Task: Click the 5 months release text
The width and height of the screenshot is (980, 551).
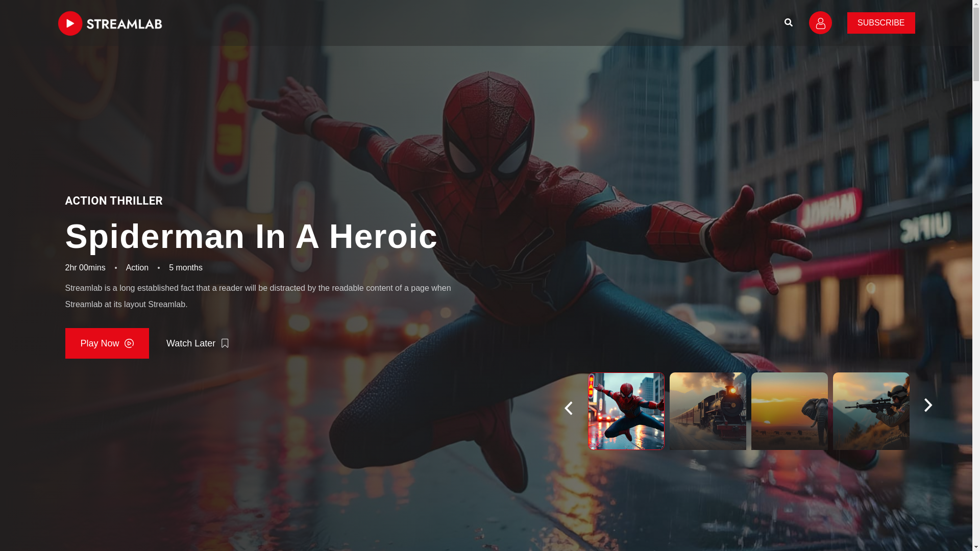Action: (186, 268)
